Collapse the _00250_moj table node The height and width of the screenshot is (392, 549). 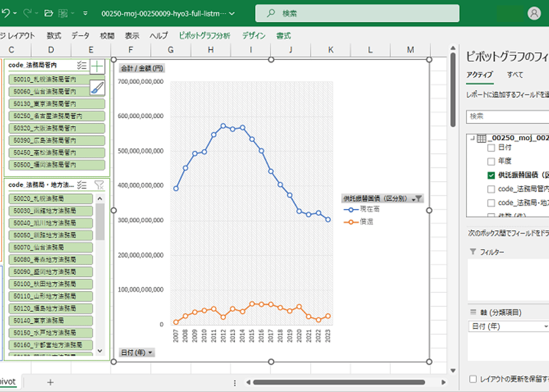[472, 138]
